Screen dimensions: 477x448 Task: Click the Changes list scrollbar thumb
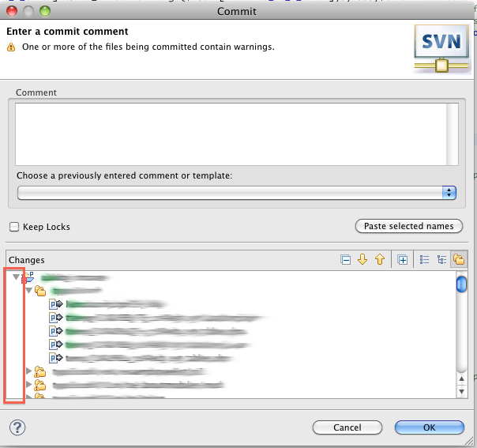click(x=461, y=284)
